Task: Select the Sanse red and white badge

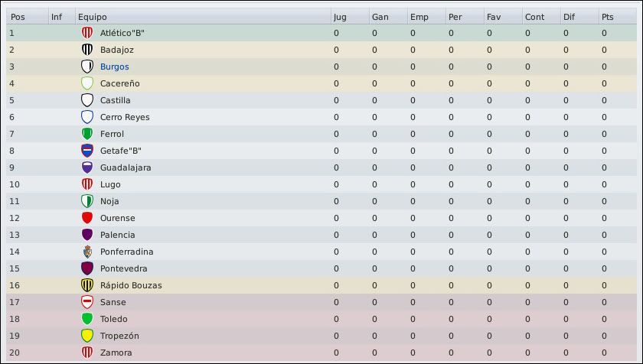Action: coord(87,302)
